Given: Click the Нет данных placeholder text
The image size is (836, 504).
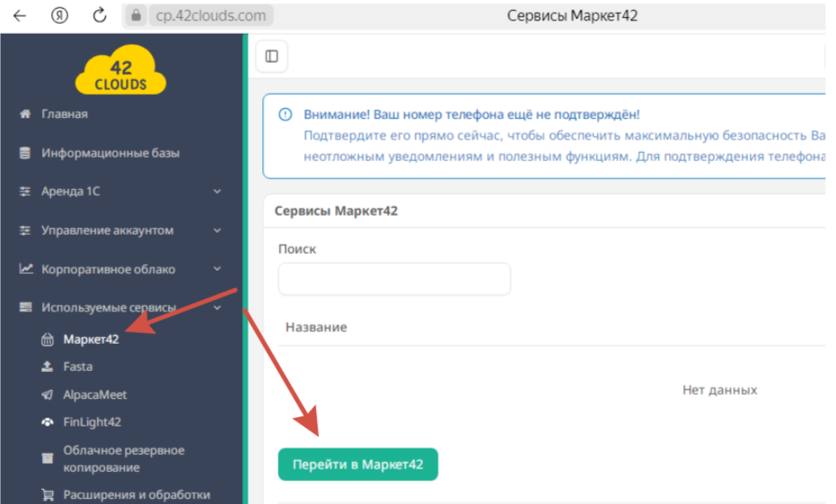Looking at the screenshot, I should pos(719,390).
